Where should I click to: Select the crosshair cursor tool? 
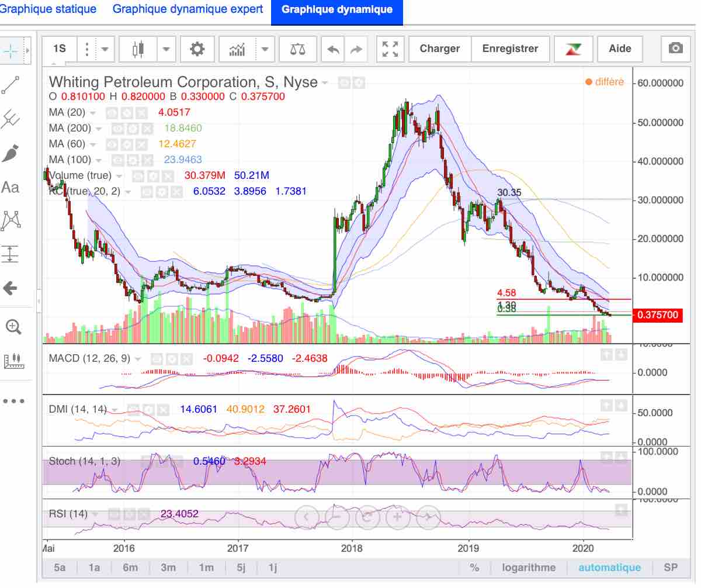(11, 50)
